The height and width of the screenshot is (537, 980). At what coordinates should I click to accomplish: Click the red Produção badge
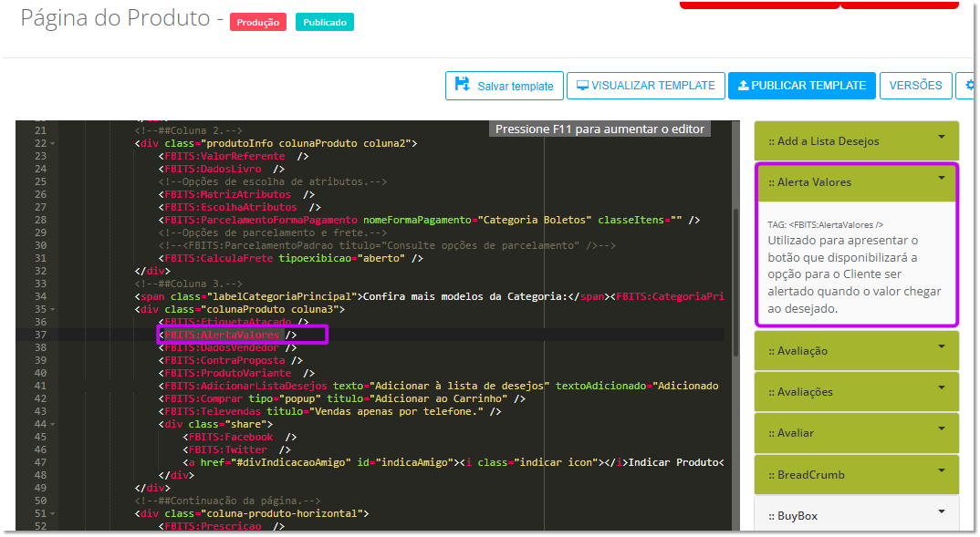pyautogui.click(x=258, y=23)
